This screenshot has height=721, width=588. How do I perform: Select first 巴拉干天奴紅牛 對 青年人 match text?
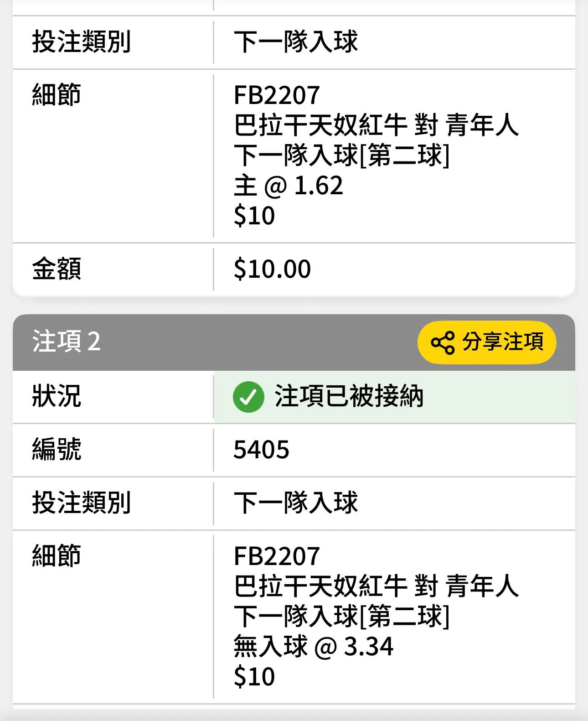click(376, 125)
